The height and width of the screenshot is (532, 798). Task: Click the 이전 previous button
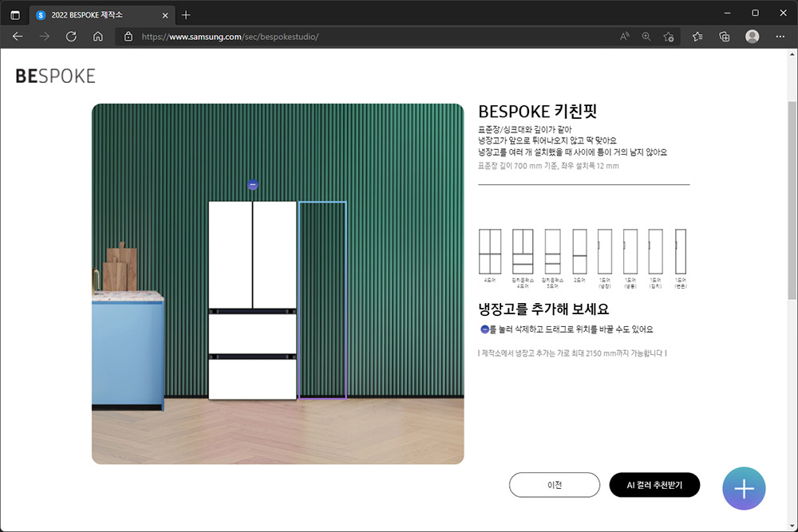click(555, 485)
